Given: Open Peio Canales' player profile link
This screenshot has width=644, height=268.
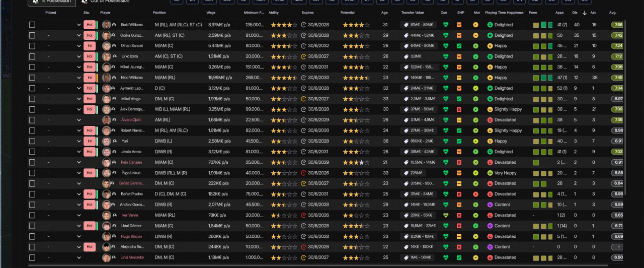Looking at the screenshot, I should tap(131, 162).
